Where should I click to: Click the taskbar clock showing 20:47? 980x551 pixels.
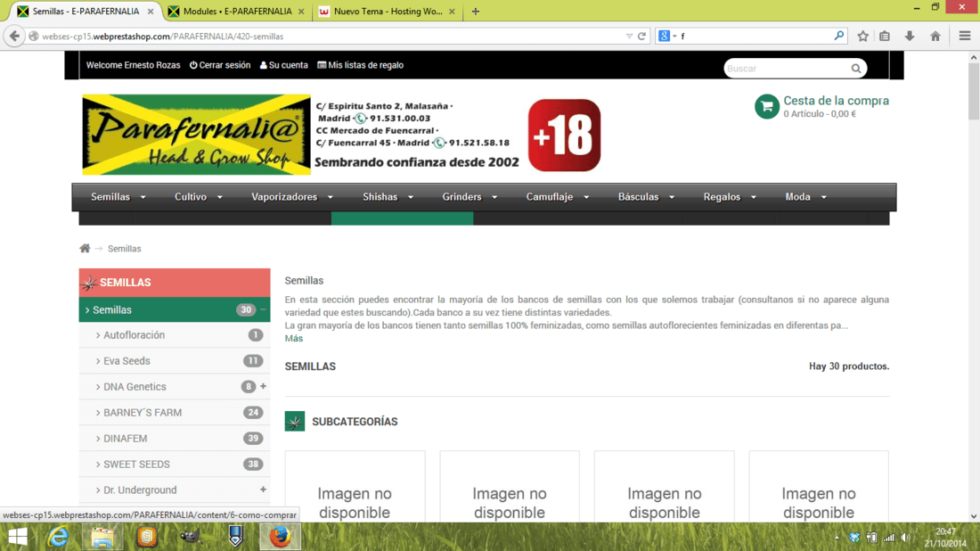click(x=945, y=531)
